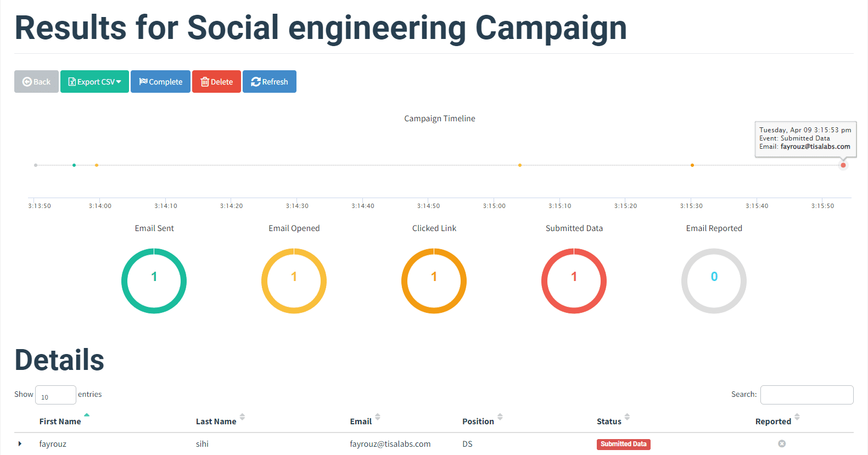Screen dimensions: 868x455
Task: Click the Email Reported donut chart
Action: [x=714, y=280]
